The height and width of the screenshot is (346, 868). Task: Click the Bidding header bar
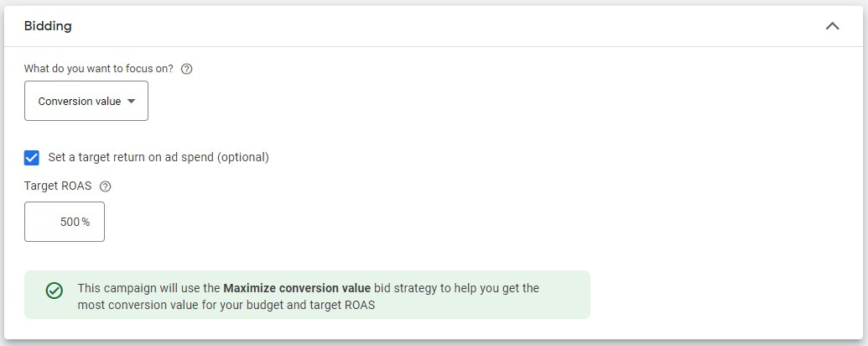tap(434, 26)
